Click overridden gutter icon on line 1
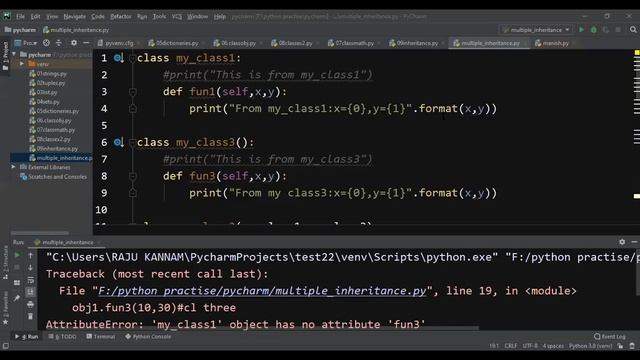This screenshot has width=640, height=360. pos(118,58)
